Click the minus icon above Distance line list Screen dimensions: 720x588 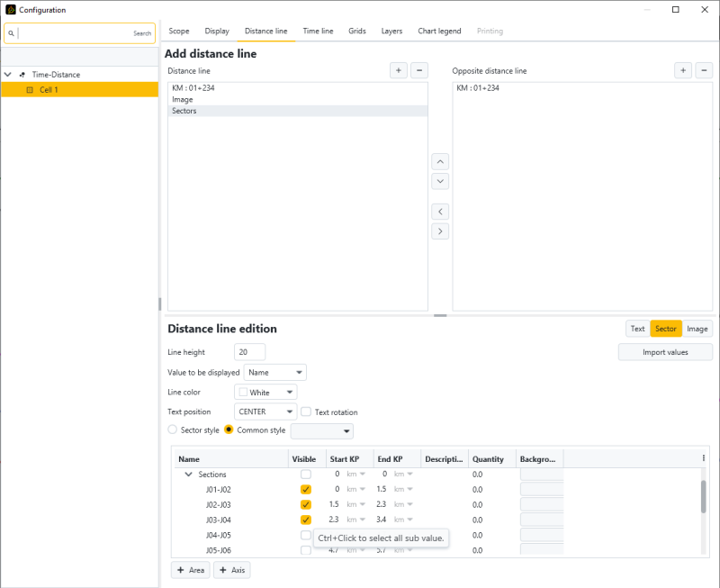tap(419, 70)
